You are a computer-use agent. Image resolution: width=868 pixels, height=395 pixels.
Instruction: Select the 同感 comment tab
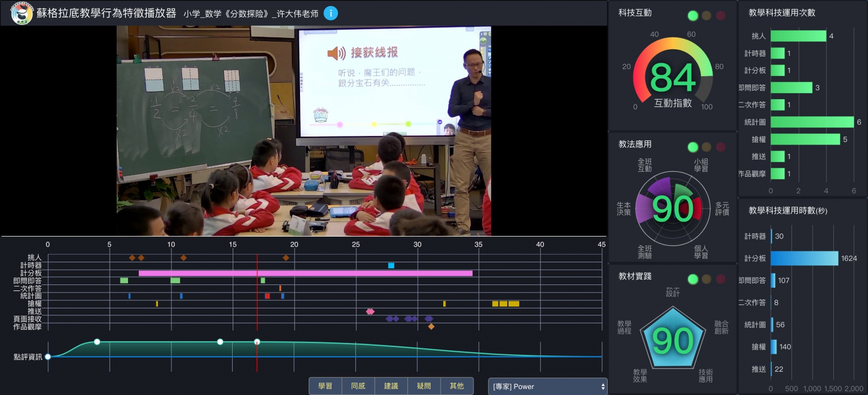click(358, 386)
